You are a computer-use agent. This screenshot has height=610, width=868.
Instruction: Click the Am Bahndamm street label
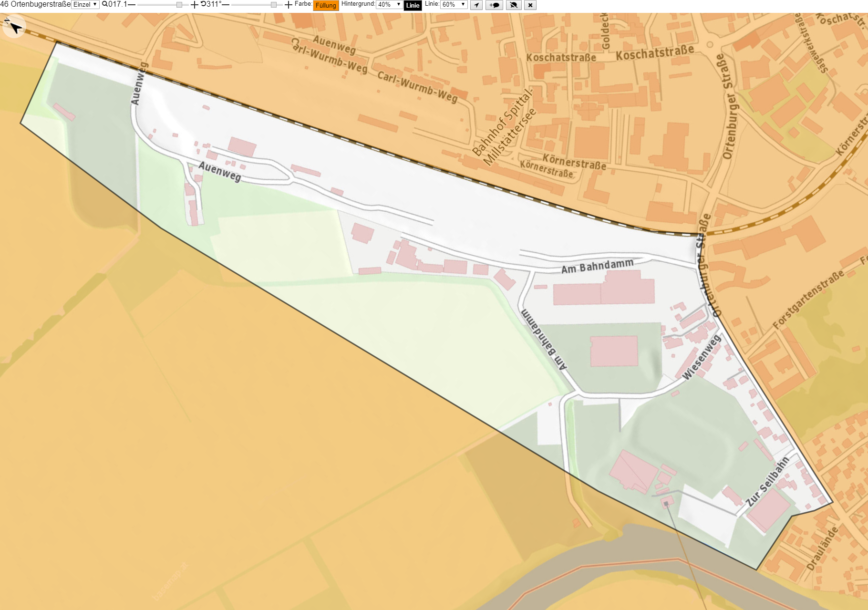click(597, 266)
